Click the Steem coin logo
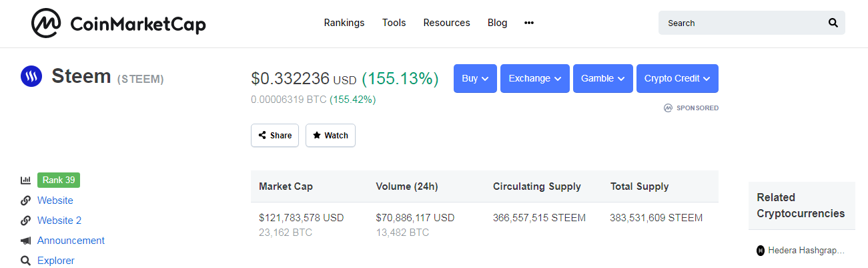Image resolution: width=868 pixels, height=268 pixels. (31, 78)
